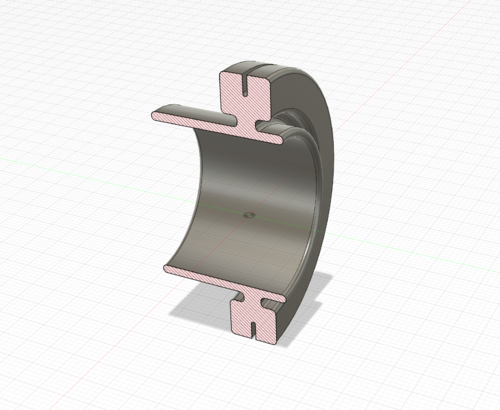Click the green axis line left of the model
This screenshot has width=500, height=410.
(x=83, y=173)
